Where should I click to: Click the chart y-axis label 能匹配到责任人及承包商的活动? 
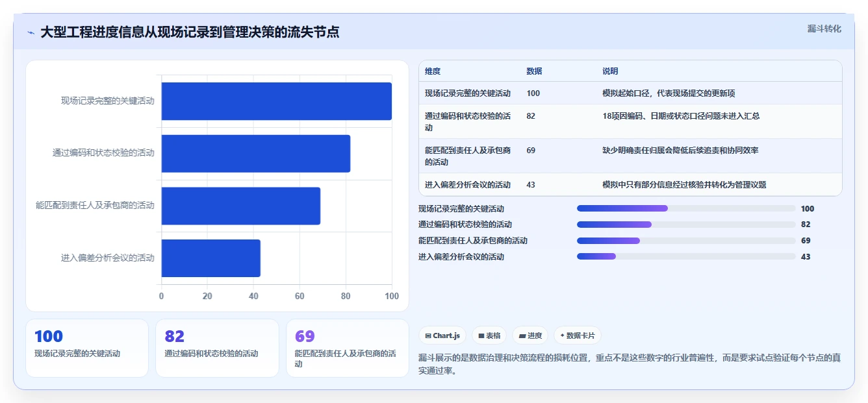[x=95, y=206]
